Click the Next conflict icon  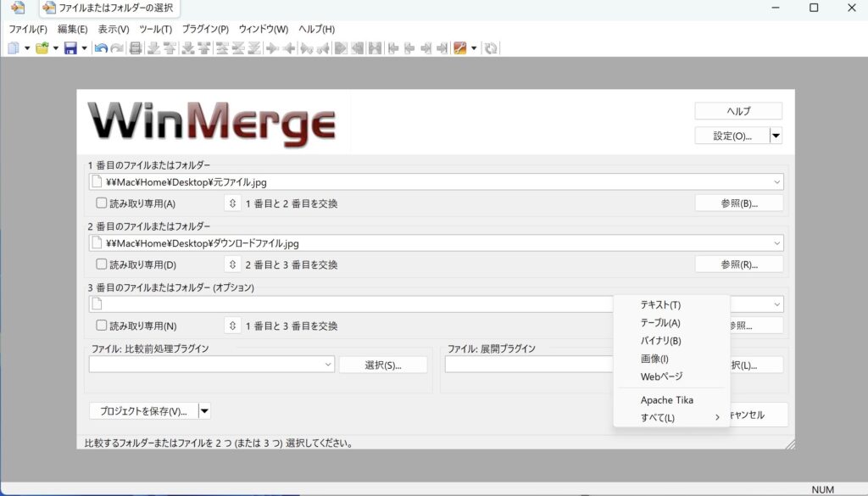pyautogui.click(x=188, y=48)
